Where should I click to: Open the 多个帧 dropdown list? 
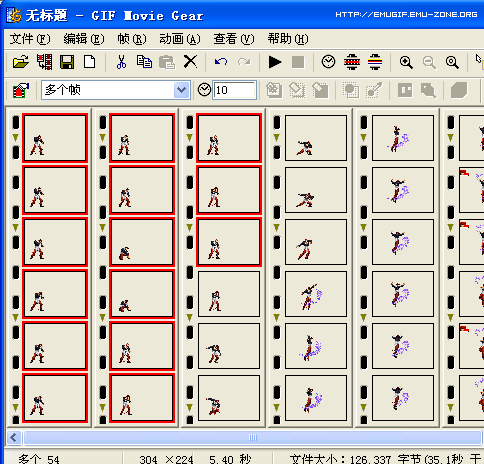[182, 90]
